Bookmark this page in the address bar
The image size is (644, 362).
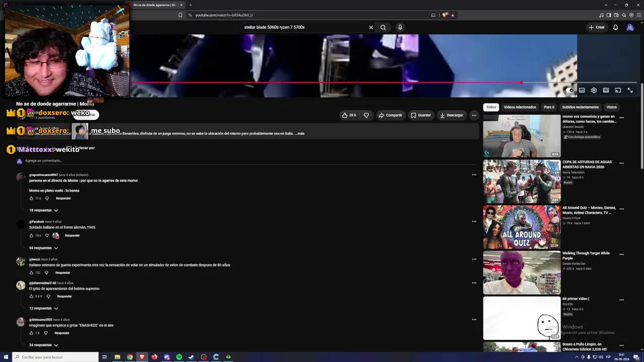180,15
